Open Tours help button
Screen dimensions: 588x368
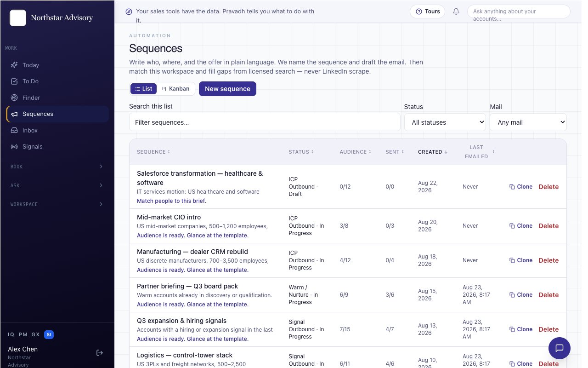pos(427,11)
